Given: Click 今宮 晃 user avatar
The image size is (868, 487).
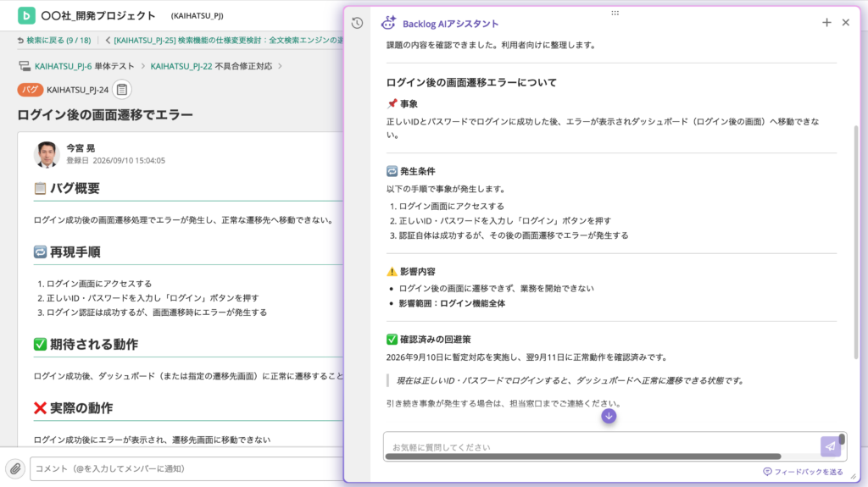Looking at the screenshot, I should click(47, 154).
